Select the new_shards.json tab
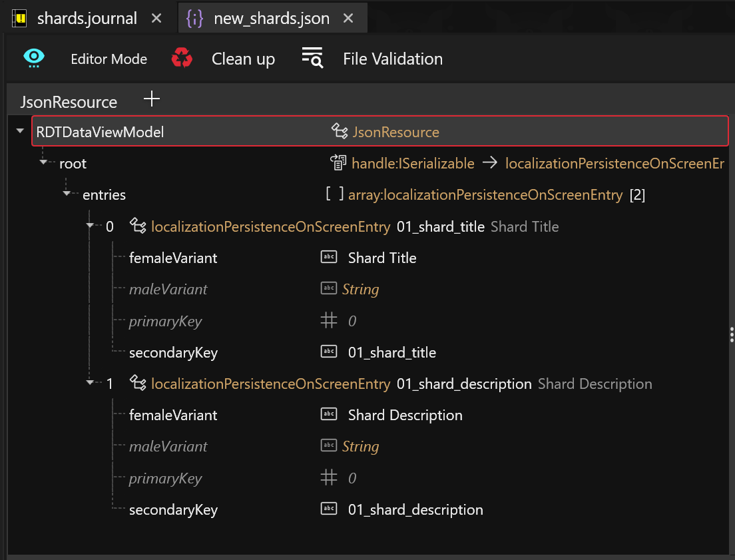This screenshot has width=735, height=560. point(271,18)
